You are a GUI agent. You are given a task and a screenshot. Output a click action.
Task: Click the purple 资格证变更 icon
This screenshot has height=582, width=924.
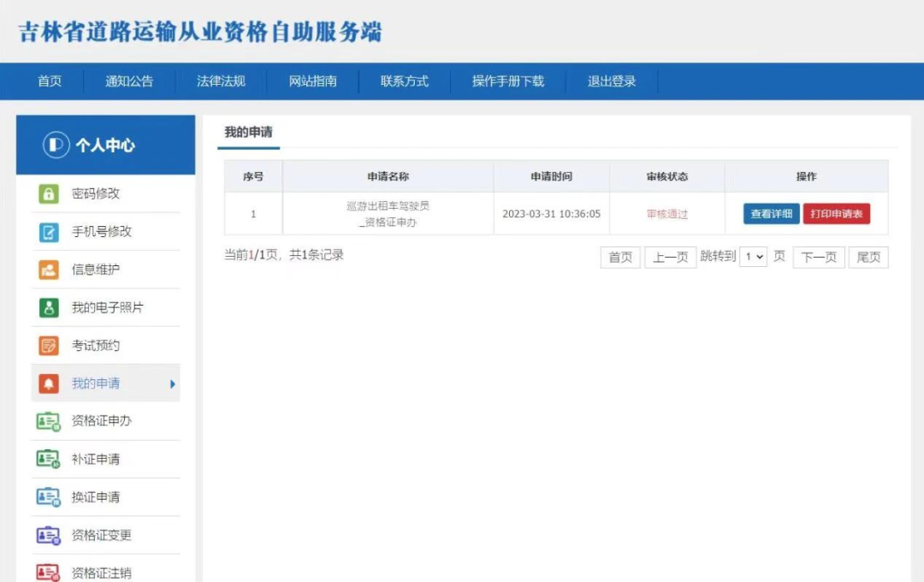[x=49, y=536]
